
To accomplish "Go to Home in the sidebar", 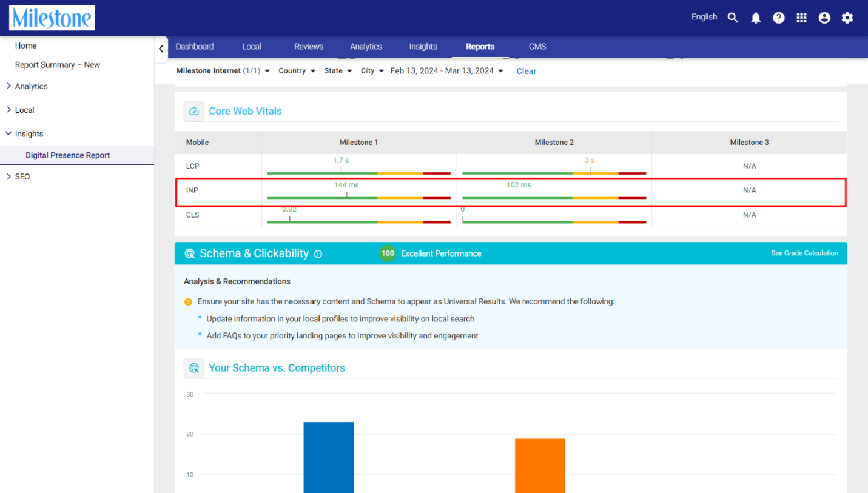I will click(26, 45).
